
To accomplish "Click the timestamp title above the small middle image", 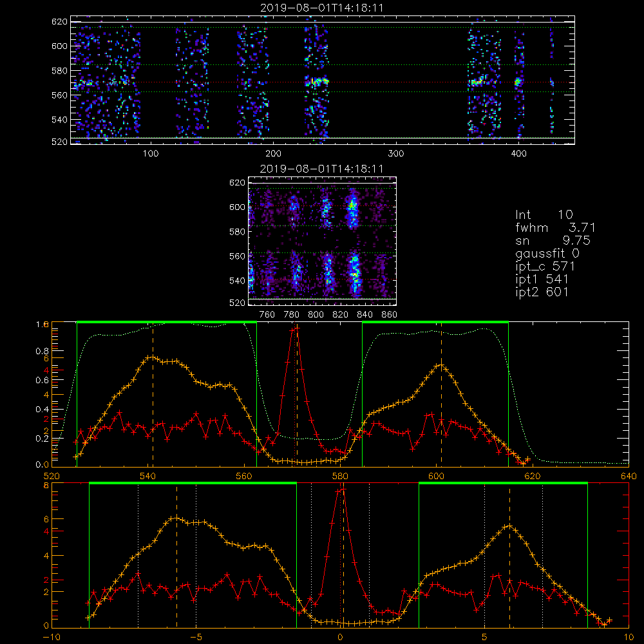I will (x=322, y=169).
